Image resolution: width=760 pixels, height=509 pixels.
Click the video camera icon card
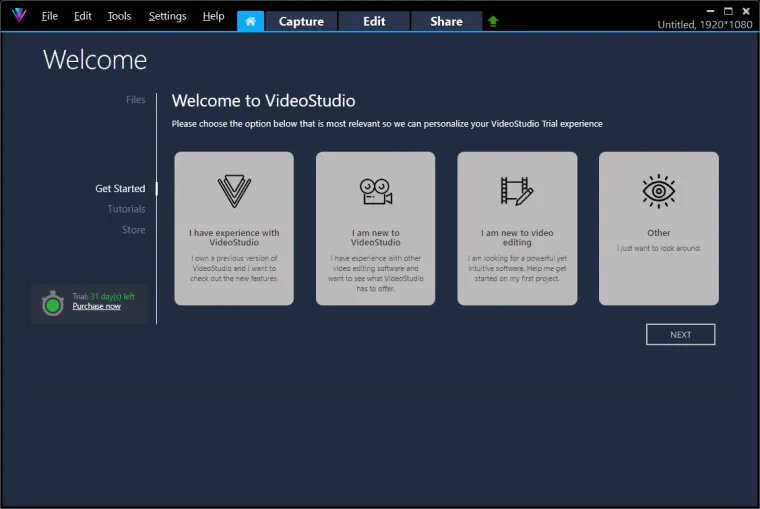(x=376, y=192)
